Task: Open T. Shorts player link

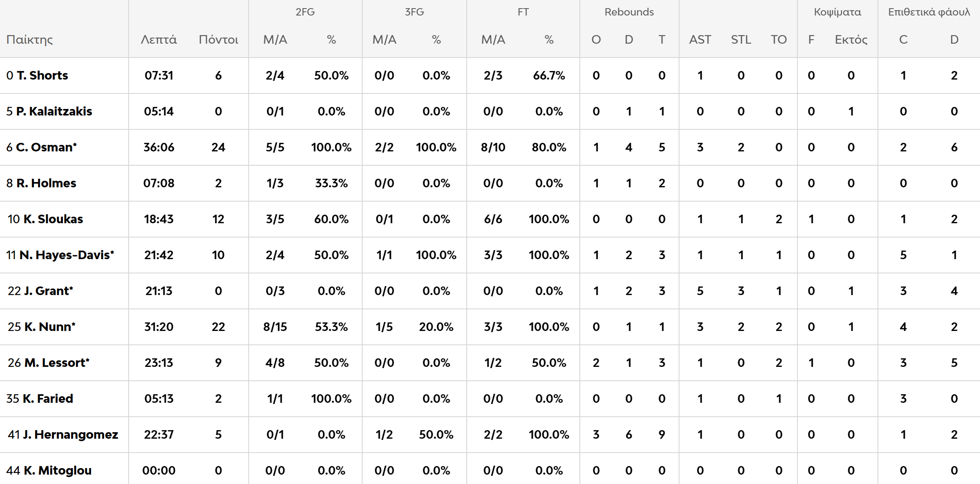Action: click(x=42, y=75)
